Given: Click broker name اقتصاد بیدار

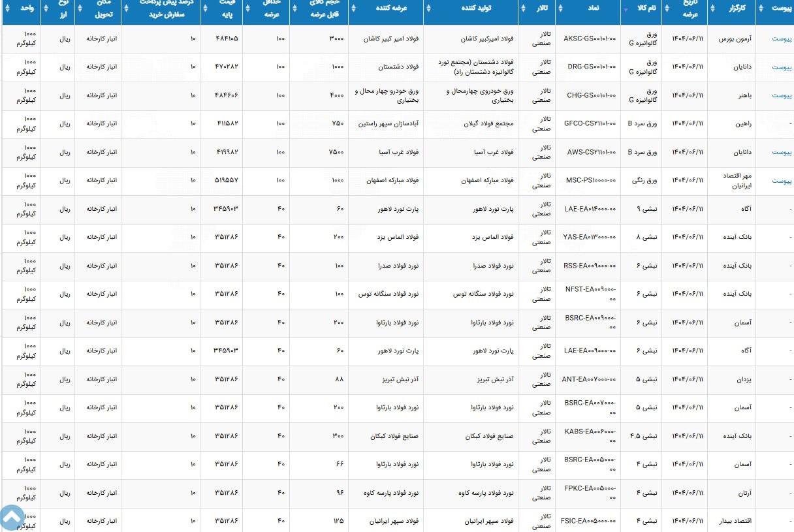Looking at the screenshot, I should 735,521.
